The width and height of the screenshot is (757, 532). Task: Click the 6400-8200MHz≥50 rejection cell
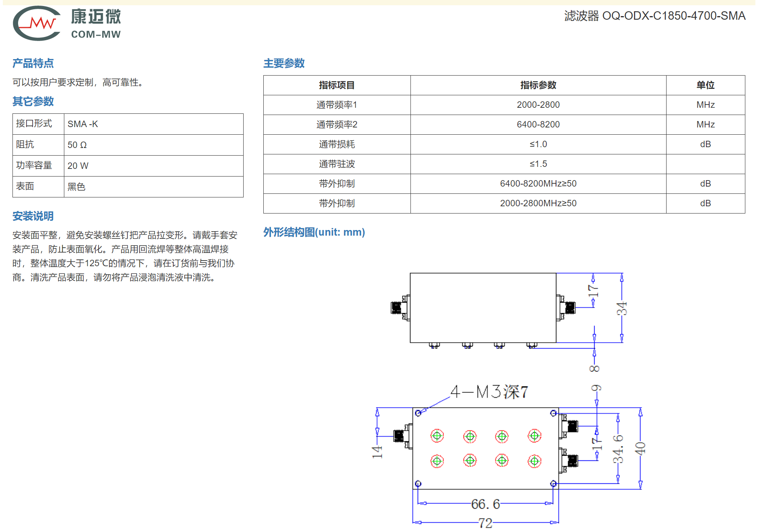538,184
